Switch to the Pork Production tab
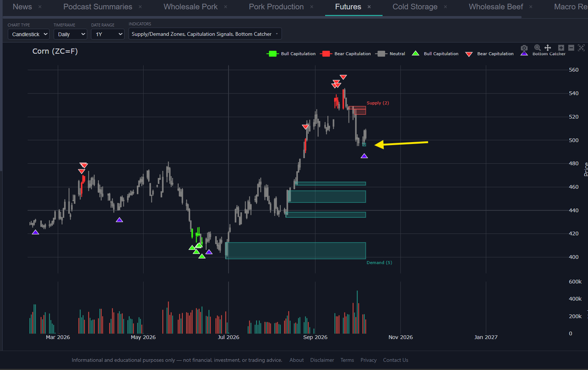The image size is (588, 370). [x=276, y=7]
